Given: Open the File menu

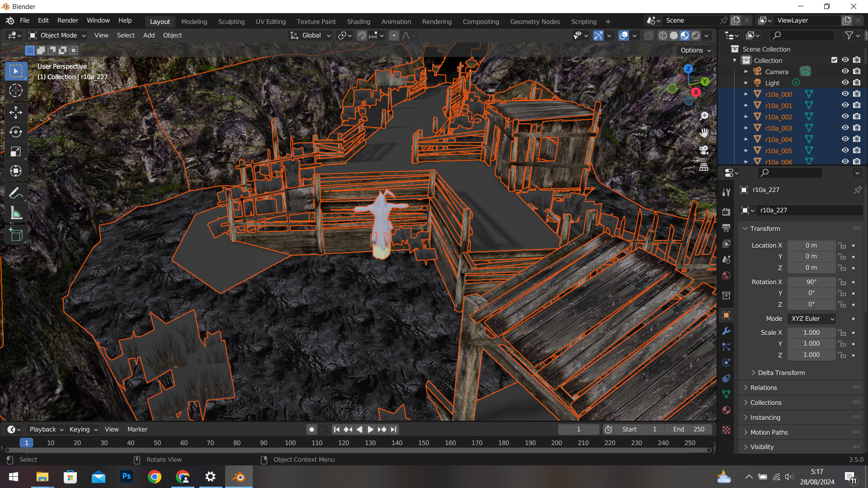Looking at the screenshot, I should [25, 21].
